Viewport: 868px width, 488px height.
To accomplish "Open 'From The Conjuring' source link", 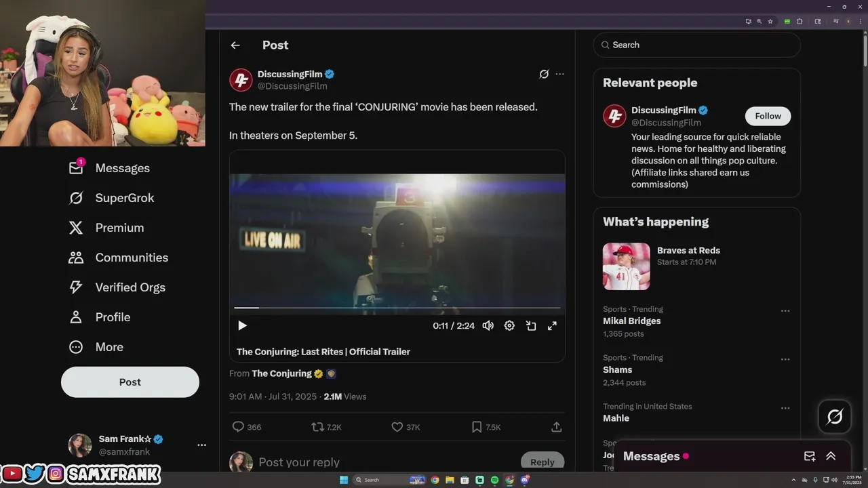I will [x=281, y=373].
